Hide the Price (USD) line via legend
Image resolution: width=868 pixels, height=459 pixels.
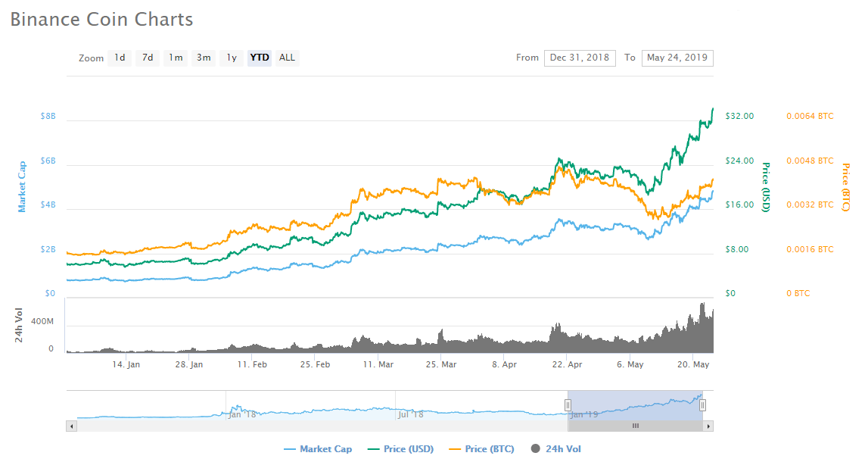tap(400, 448)
